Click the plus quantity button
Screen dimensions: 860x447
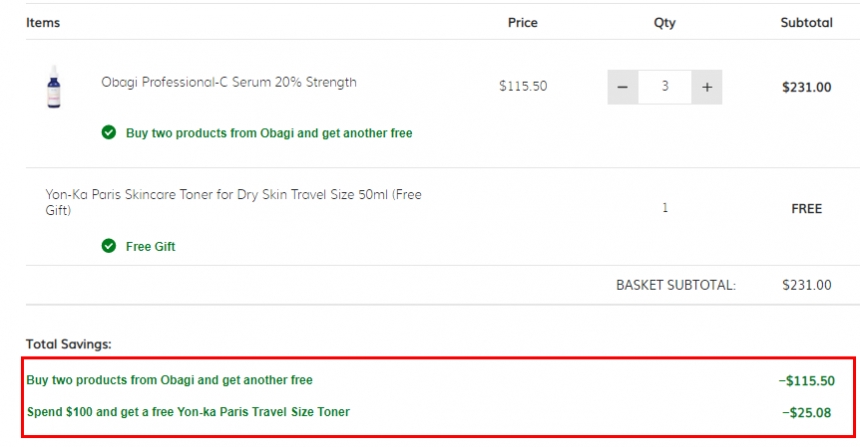click(707, 87)
